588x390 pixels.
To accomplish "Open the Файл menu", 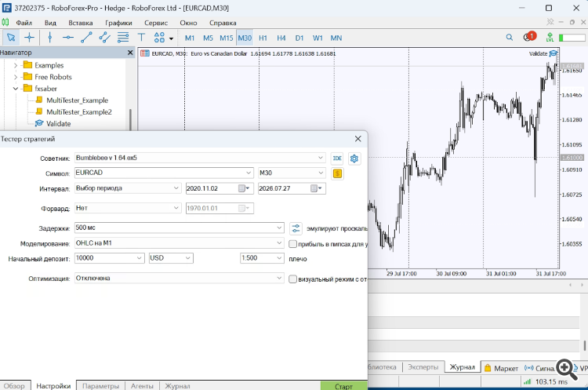I will 24,23.
